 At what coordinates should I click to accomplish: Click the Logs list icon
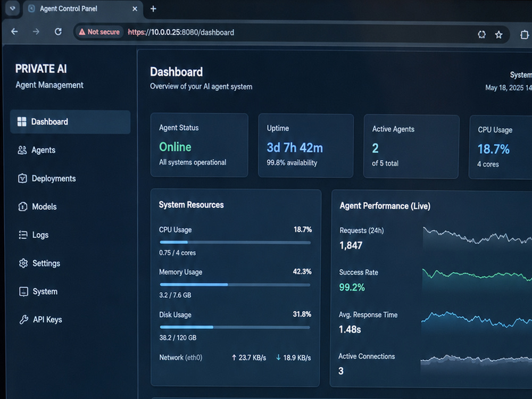click(x=23, y=235)
